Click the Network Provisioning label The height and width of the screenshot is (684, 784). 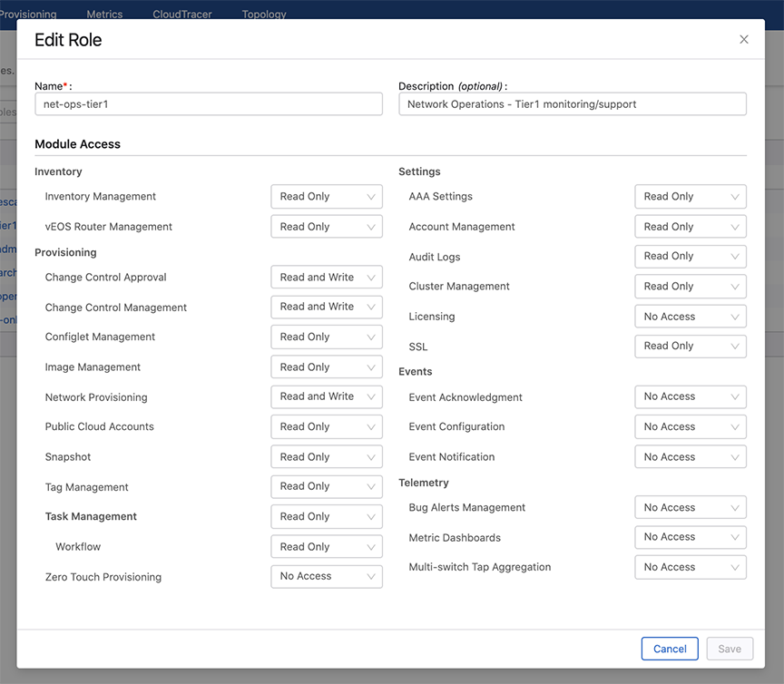[x=96, y=397]
